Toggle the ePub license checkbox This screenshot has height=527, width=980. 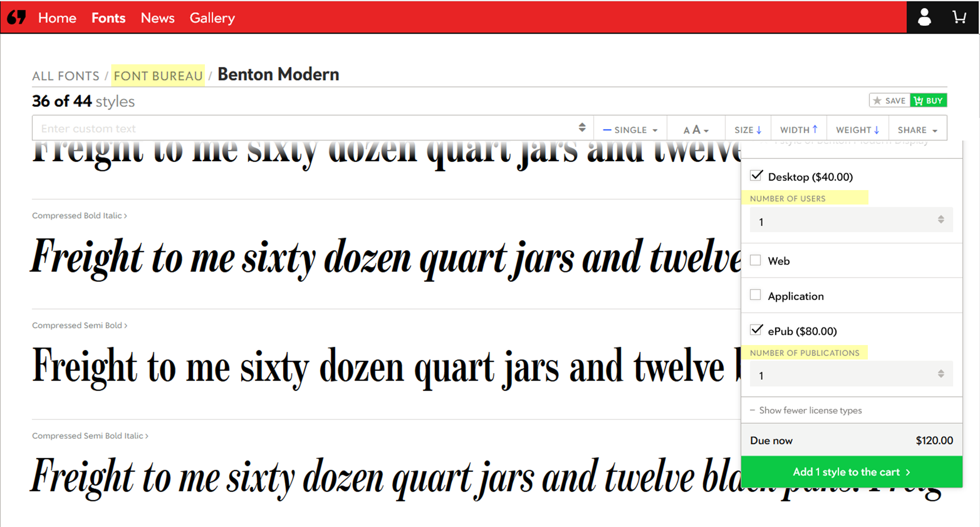click(756, 331)
